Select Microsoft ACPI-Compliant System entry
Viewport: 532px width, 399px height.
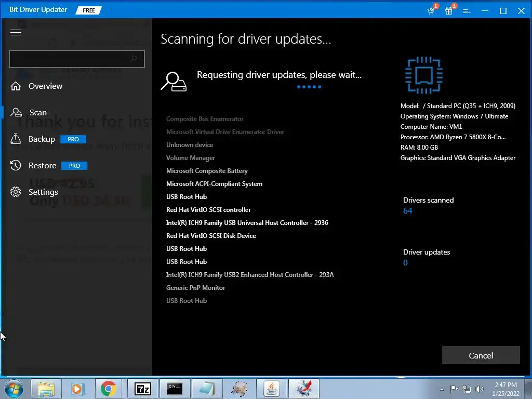[x=214, y=184]
